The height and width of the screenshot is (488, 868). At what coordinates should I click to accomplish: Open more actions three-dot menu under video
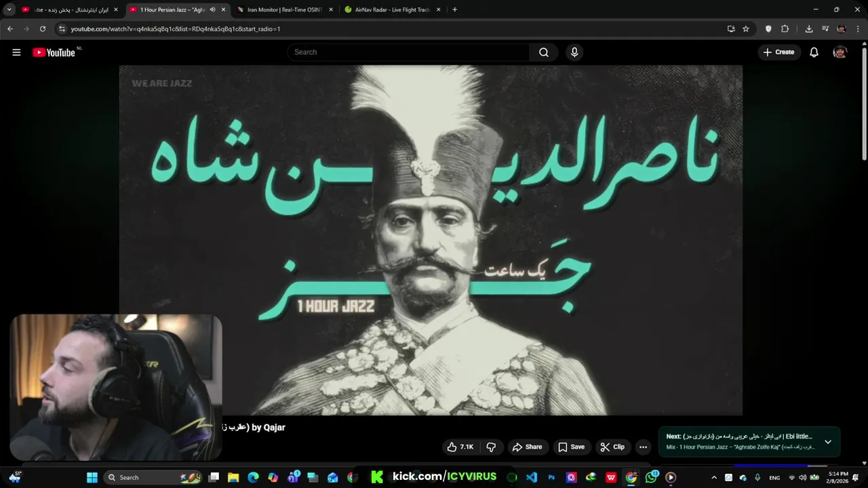(643, 447)
